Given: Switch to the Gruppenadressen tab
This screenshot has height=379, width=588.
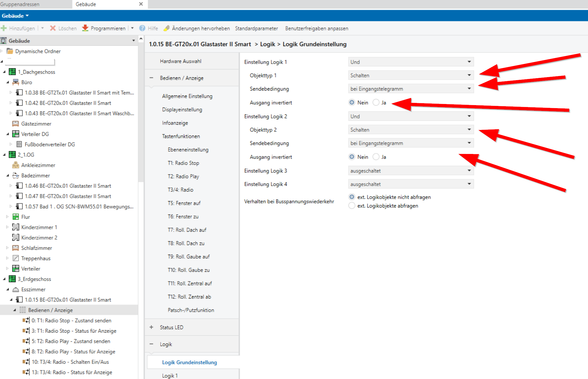Looking at the screenshot, I should (x=20, y=4).
